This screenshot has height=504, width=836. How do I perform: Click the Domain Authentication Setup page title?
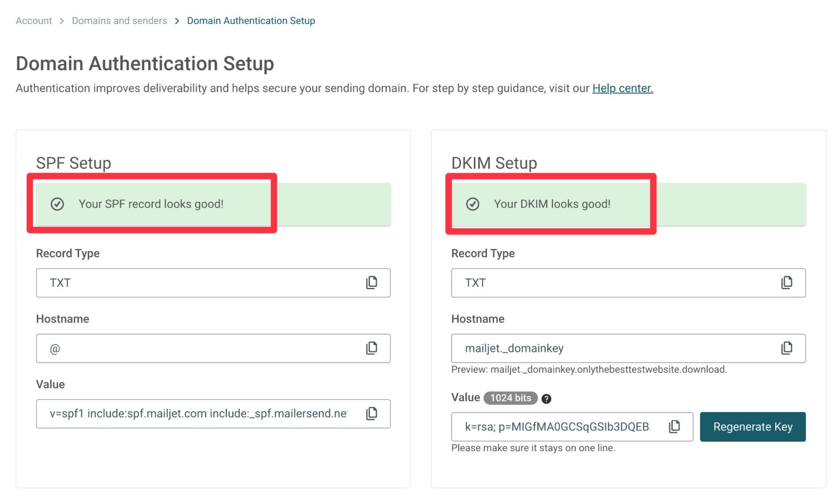pos(145,63)
